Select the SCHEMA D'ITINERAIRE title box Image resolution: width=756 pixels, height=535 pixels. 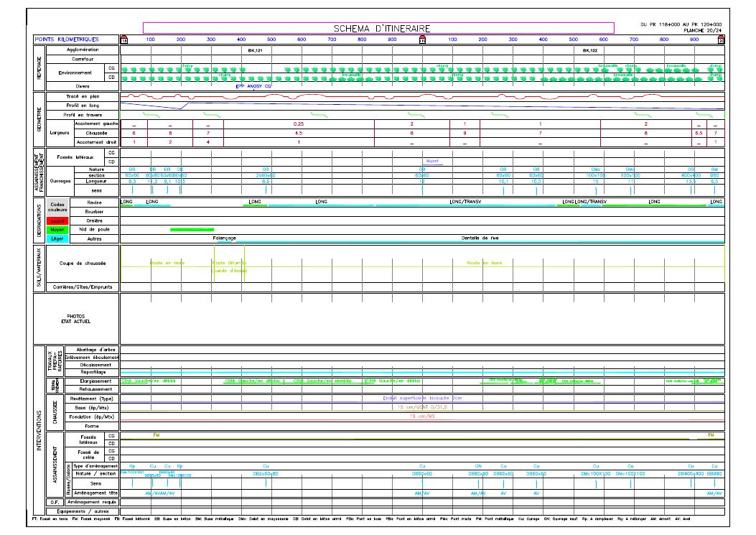382,28
